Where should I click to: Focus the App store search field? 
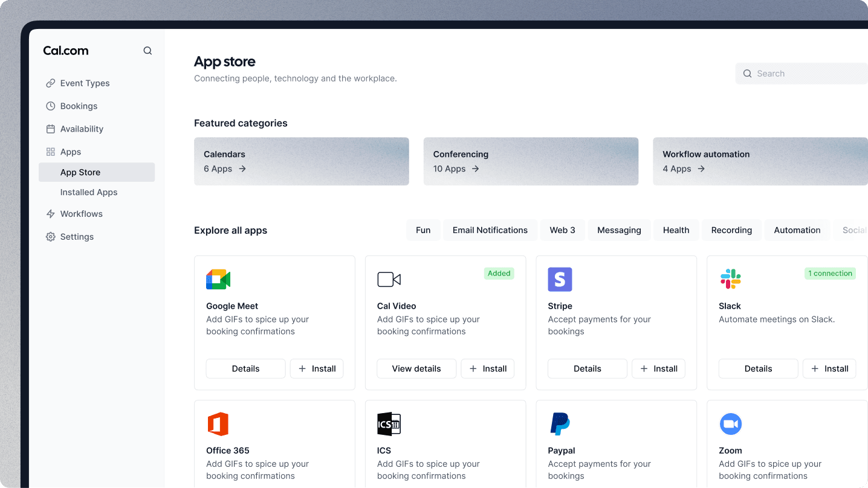coord(802,74)
